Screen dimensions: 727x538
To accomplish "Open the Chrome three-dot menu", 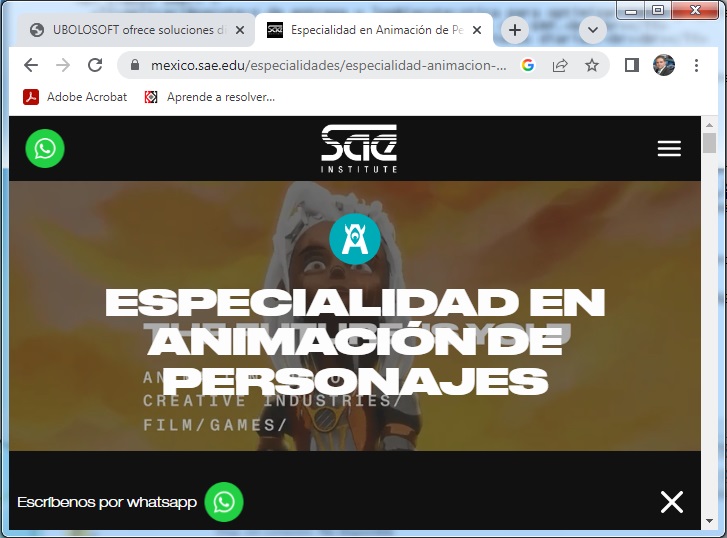I will tap(696, 65).
